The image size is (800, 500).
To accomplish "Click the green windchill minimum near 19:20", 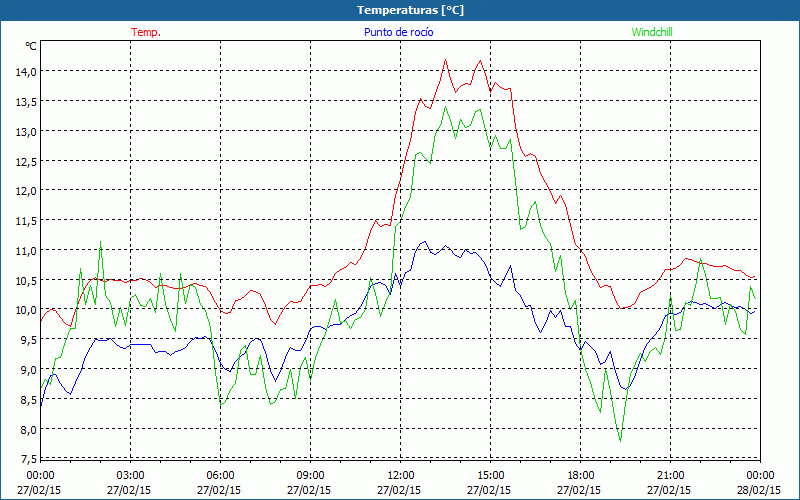I will [620, 441].
